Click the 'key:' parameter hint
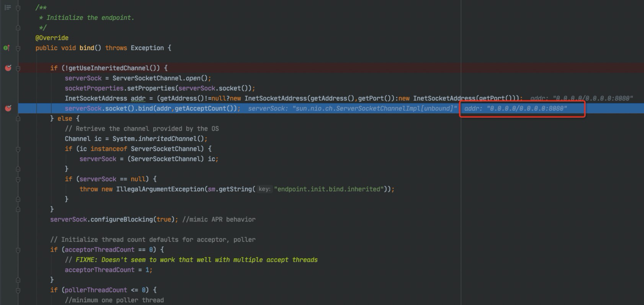 point(264,189)
